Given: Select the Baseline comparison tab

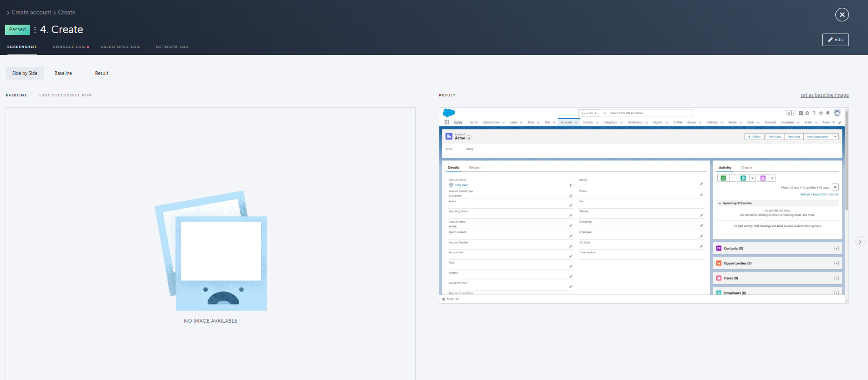Looking at the screenshot, I should click(16, 95).
